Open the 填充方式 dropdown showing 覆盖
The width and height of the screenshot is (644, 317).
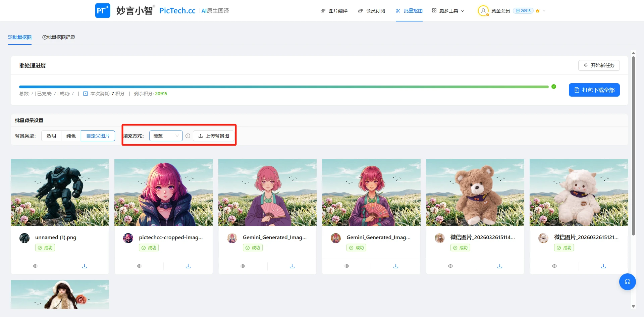166,136
